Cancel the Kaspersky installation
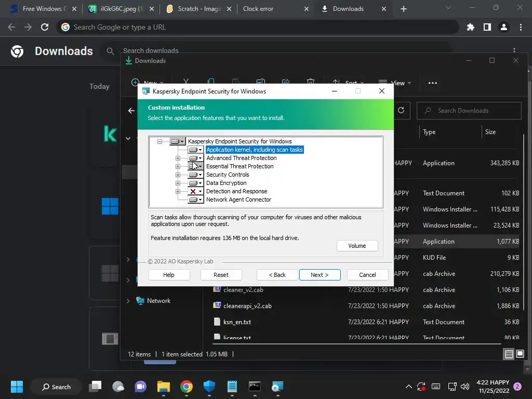 (367, 275)
